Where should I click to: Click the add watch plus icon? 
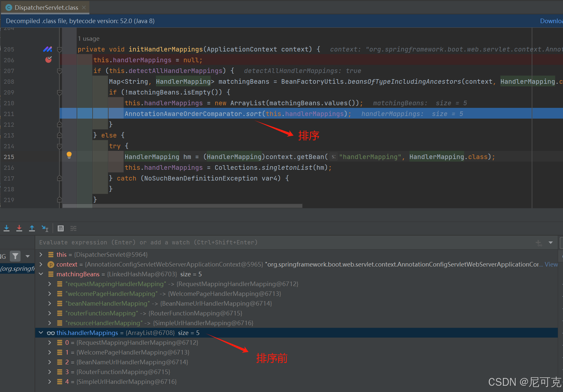click(x=539, y=243)
